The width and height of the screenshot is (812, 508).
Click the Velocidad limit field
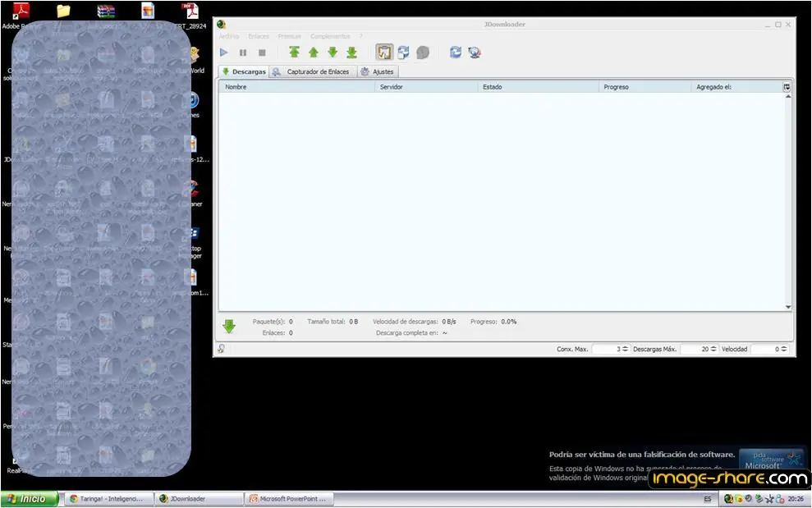pyautogui.click(x=765, y=349)
